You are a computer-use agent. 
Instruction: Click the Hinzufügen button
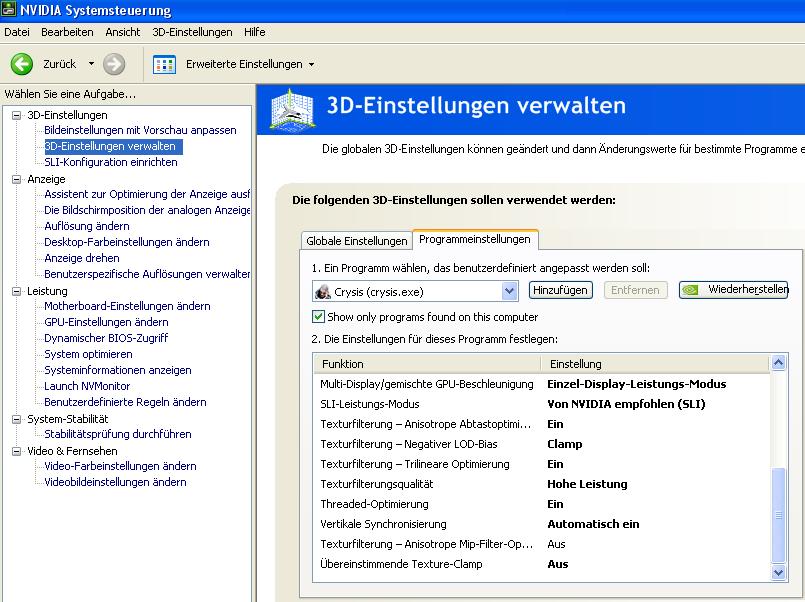pyautogui.click(x=561, y=290)
